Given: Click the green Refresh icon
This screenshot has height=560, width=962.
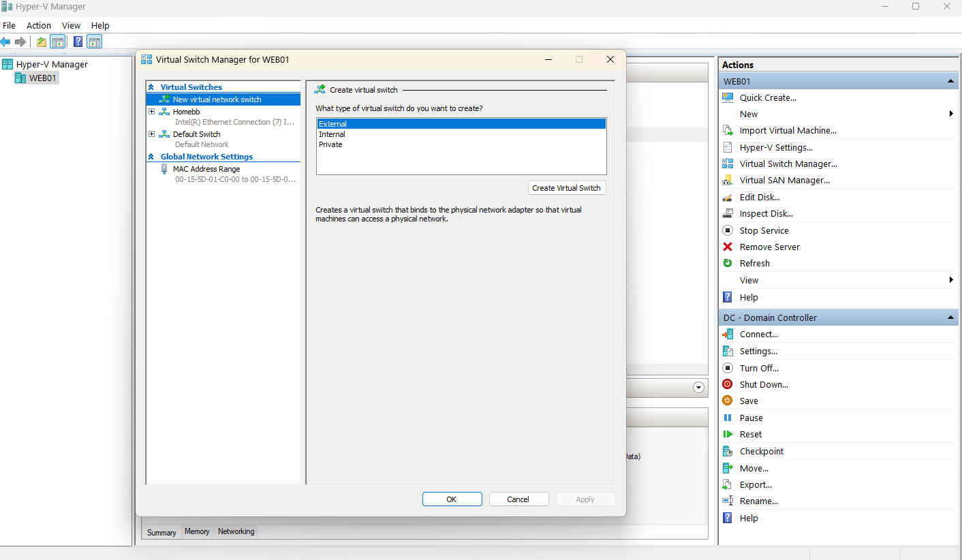Looking at the screenshot, I should (728, 263).
